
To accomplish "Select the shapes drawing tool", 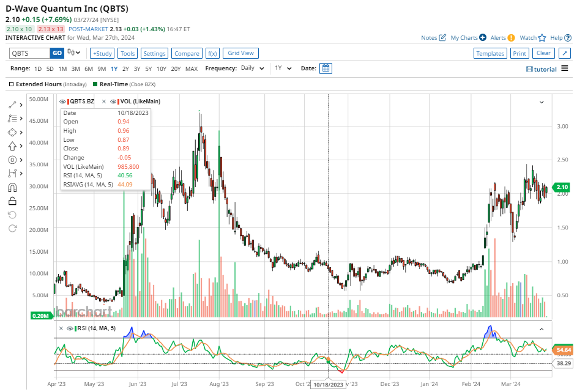I will pyautogui.click(x=12, y=132).
